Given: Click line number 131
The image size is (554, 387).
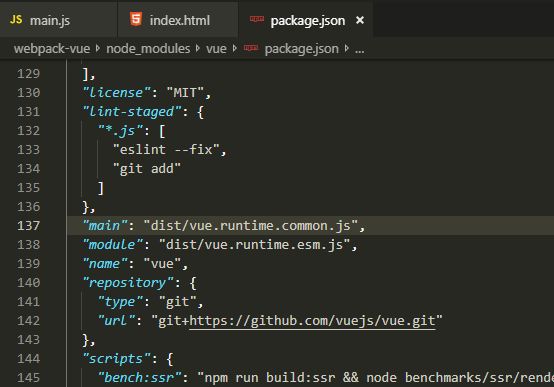Looking at the screenshot, I should coord(29,112).
